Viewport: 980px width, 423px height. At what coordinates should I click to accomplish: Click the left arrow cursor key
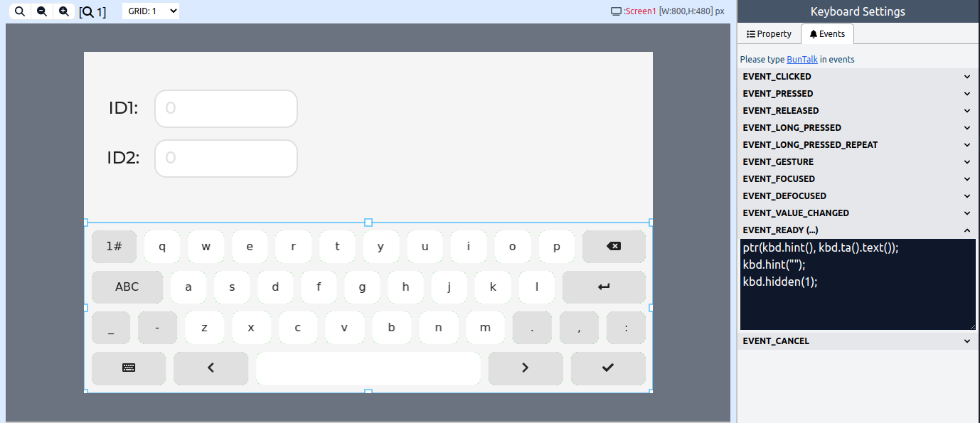[x=211, y=368]
